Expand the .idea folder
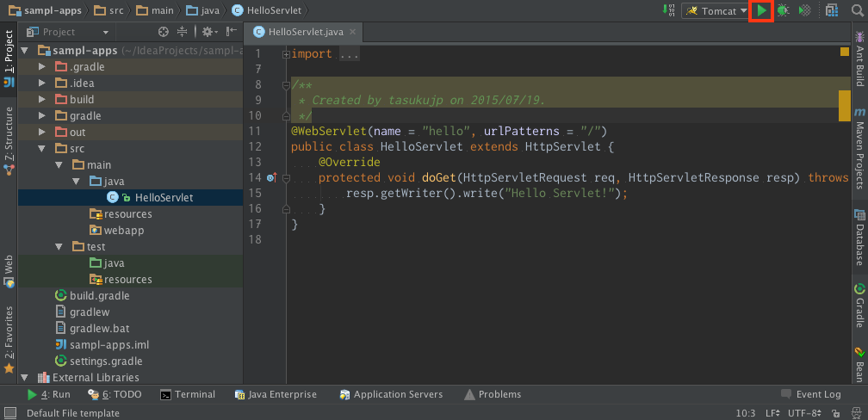 (41, 83)
